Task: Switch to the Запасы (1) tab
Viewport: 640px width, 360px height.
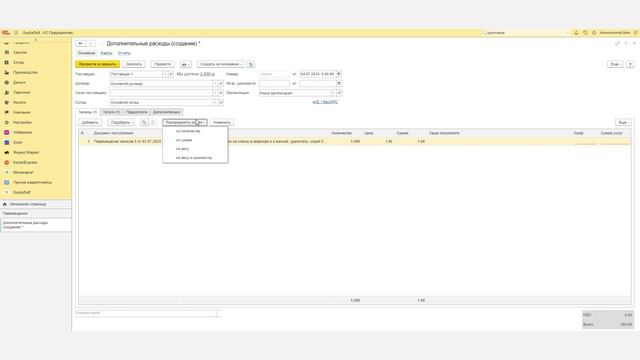Action: [x=88, y=112]
